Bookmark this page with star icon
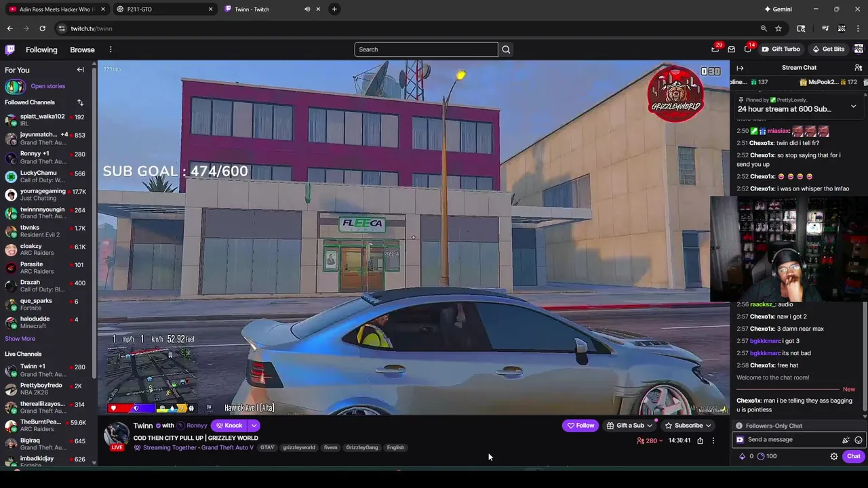868x488 pixels. coord(778,28)
